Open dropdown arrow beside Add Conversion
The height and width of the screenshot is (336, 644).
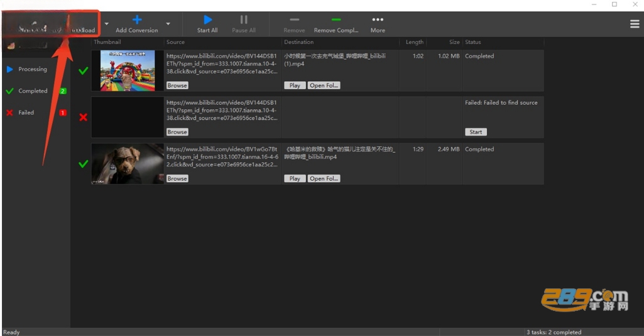[168, 24]
